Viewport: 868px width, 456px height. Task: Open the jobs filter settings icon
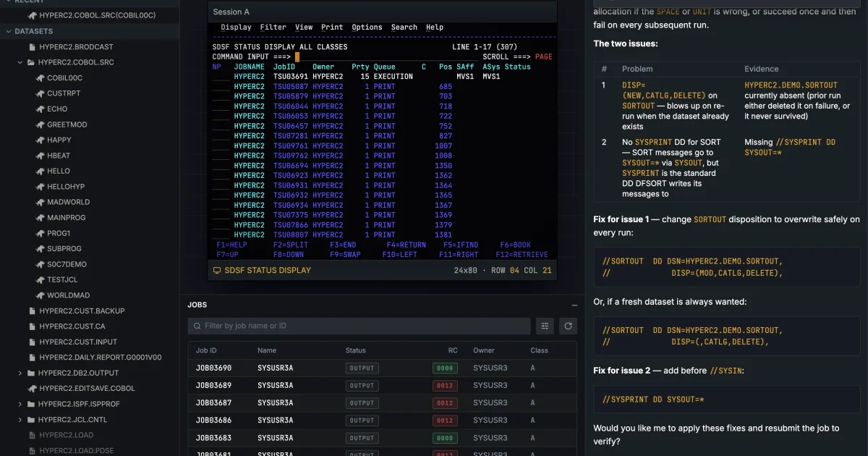point(545,326)
